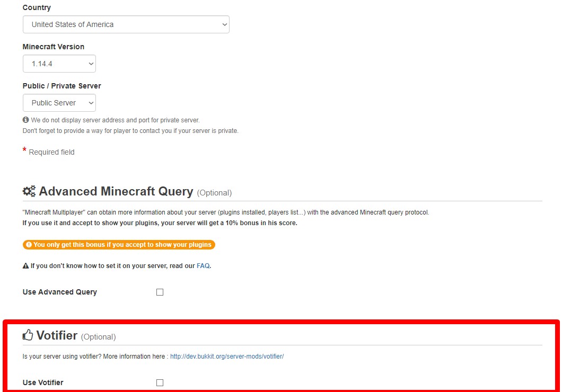Screen dimensions: 562x392
Task: Click the 'Use Votifier' label
Action: 43,382
